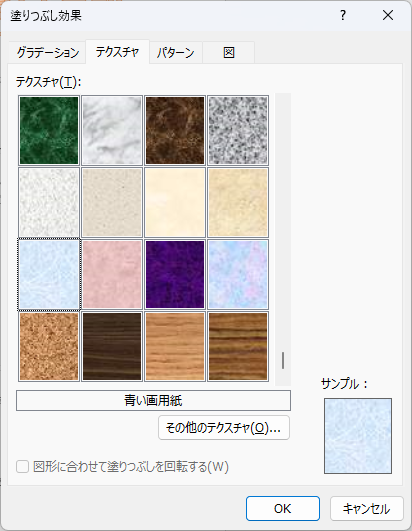Switch to the グラデーション tab
This screenshot has height=531, width=412.
(x=48, y=52)
